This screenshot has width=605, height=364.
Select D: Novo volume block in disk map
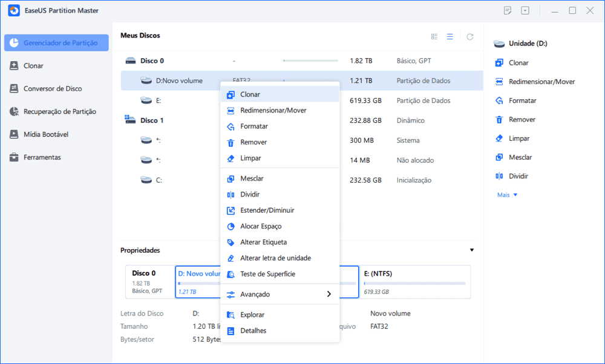click(x=267, y=282)
